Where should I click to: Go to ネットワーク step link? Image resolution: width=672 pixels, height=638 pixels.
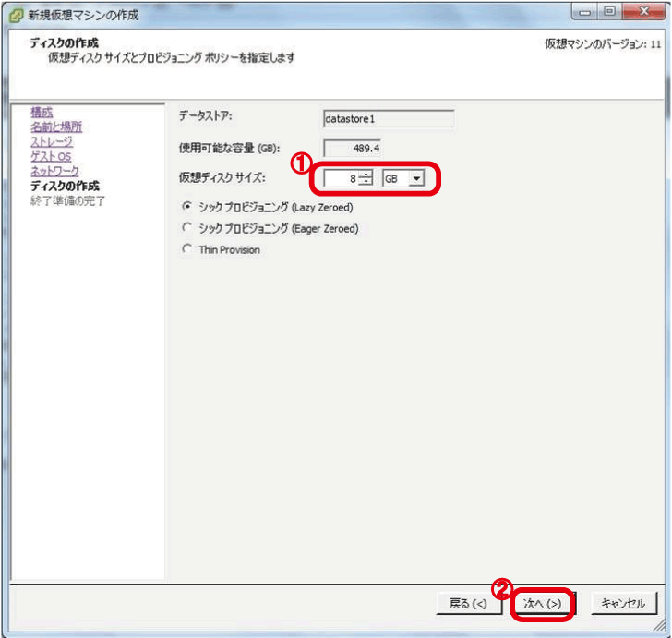[x=54, y=171]
